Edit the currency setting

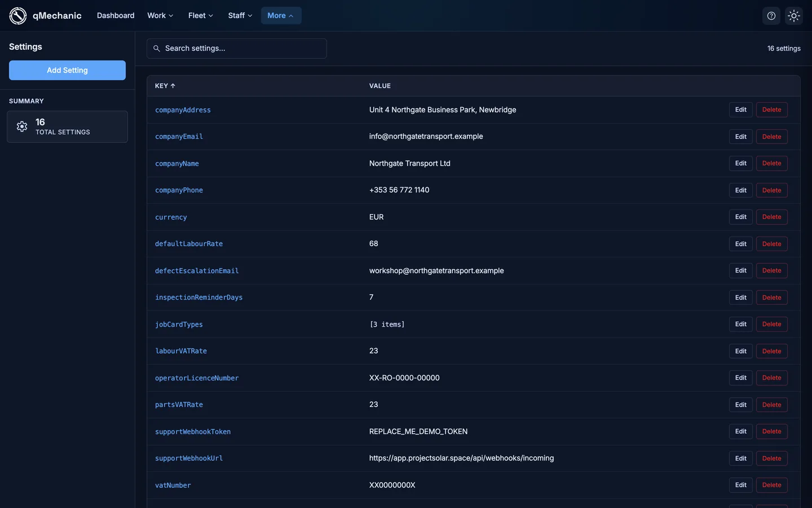tap(741, 217)
